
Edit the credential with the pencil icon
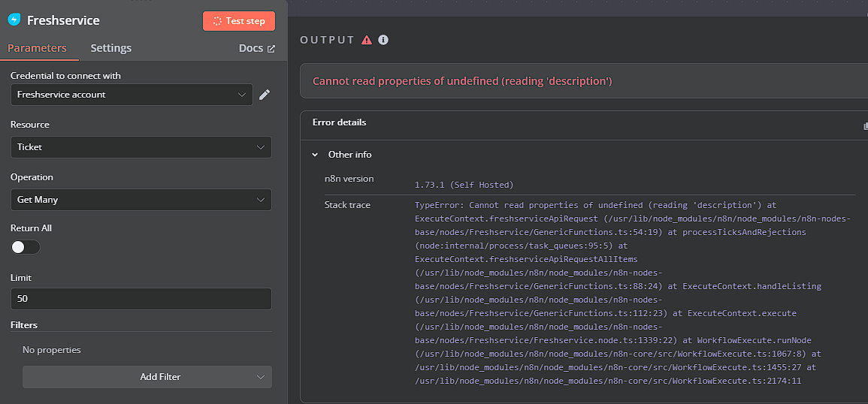pyautogui.click(x=265, y=95)
